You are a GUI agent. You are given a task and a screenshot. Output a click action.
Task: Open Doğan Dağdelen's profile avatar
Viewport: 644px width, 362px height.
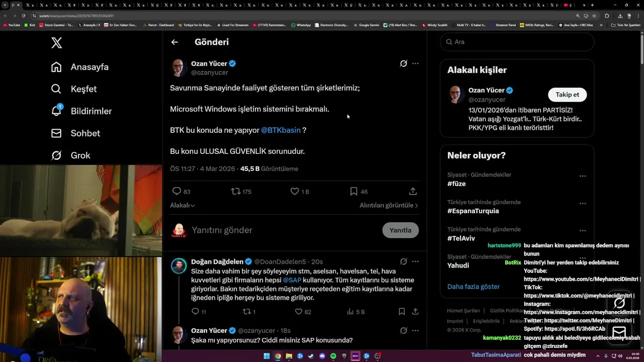pyautogui.click(x=179, y=266)
